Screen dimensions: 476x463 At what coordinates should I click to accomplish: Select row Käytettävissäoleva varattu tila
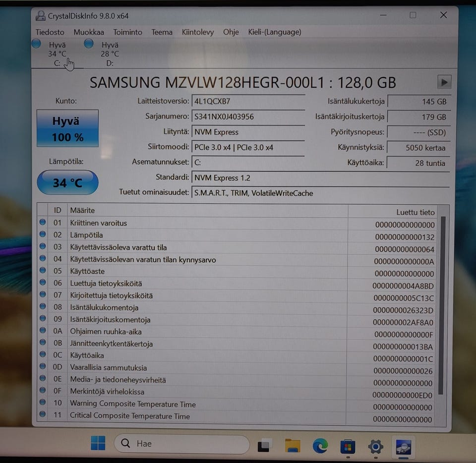[237, 247]
